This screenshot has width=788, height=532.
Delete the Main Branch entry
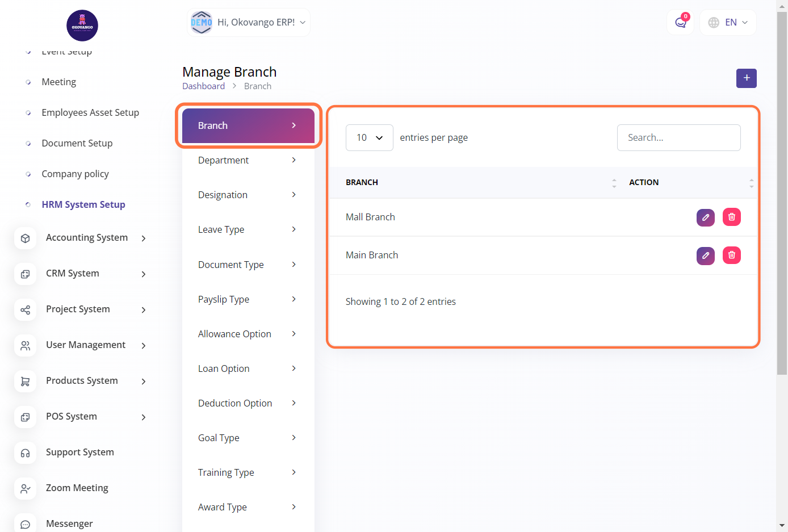pyautogui.click(x=731, y=255)
